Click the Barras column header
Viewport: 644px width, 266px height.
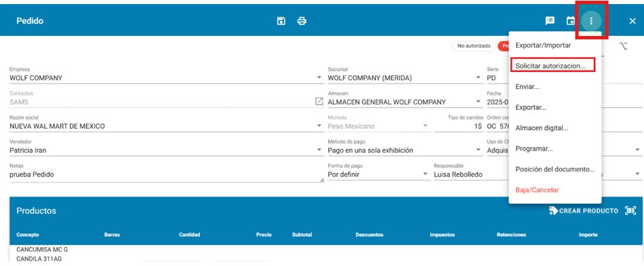[112, 235]
